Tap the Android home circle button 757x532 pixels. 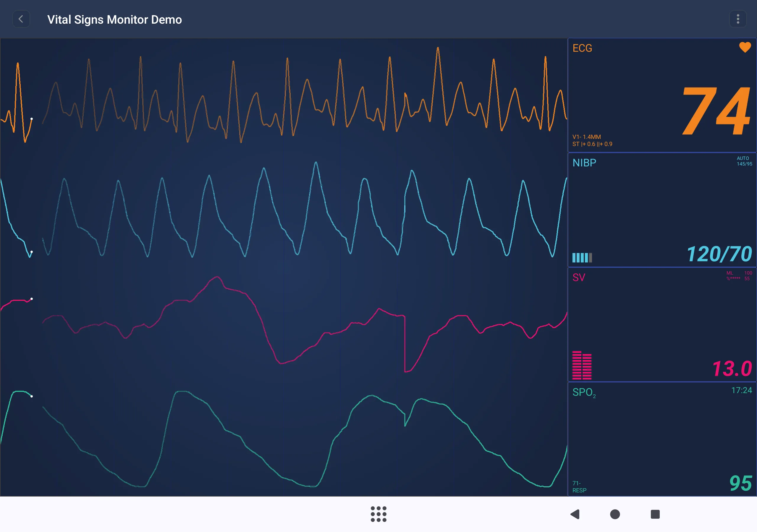pyautogui.click(x=615, y=514)
